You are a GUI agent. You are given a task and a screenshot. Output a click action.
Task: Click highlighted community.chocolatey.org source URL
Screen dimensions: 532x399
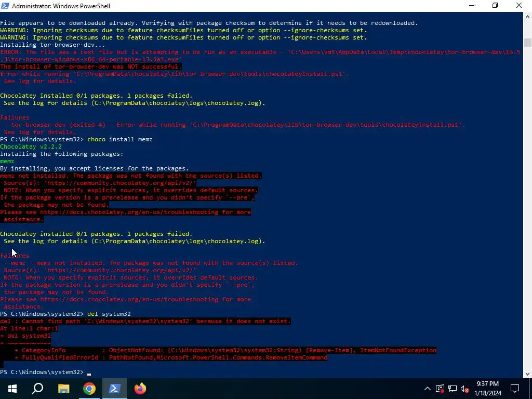[x=120, y=183]
